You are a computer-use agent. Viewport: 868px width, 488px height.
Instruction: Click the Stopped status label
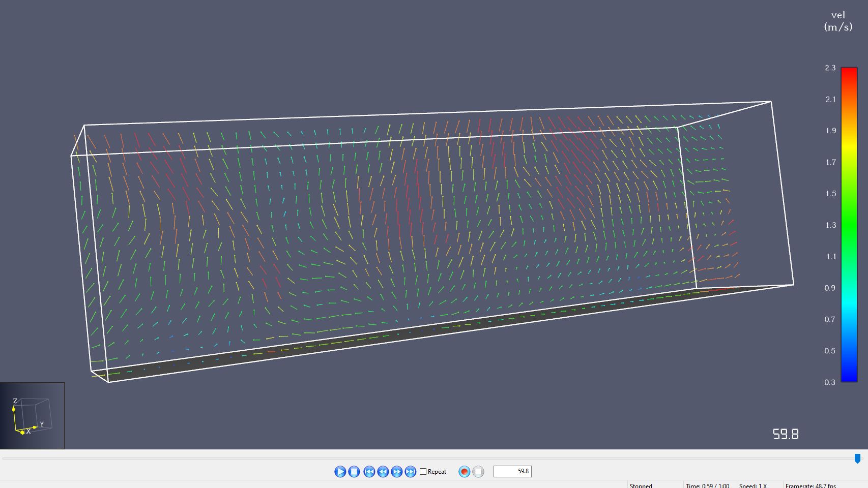click(641, 486)
